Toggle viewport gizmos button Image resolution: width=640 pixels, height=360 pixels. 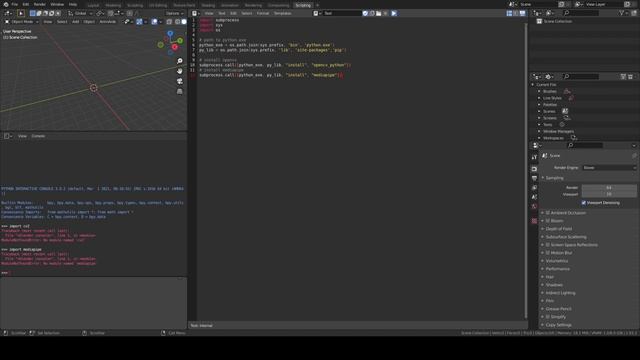point(139,22)
